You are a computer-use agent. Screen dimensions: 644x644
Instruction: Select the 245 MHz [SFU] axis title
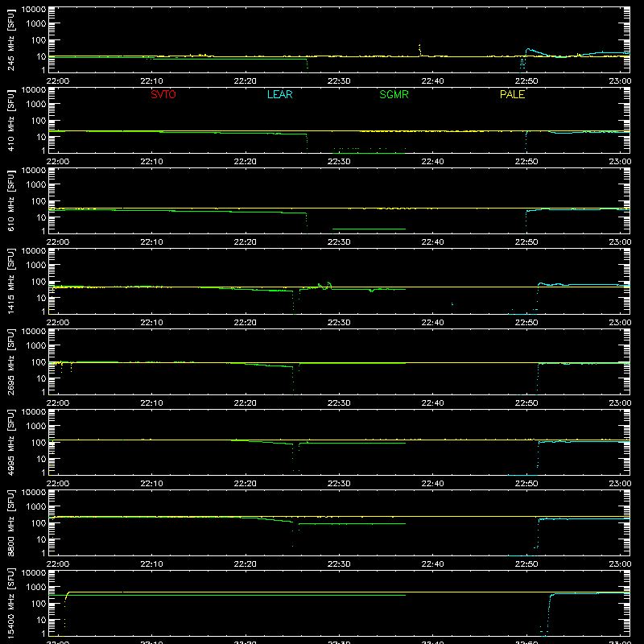pos(11,39)
